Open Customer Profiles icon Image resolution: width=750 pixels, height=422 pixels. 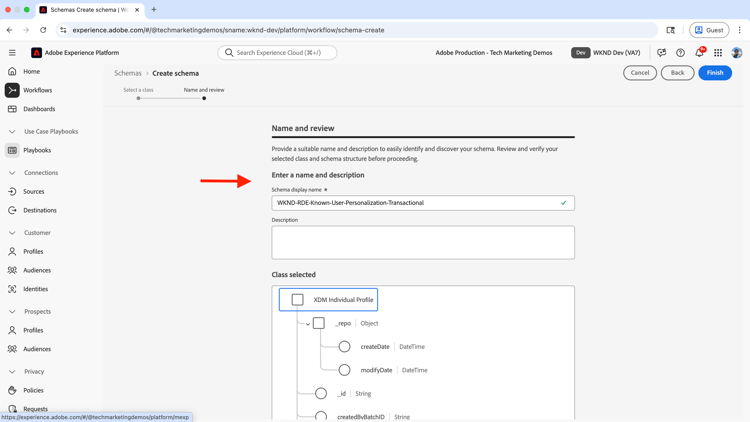12,251
